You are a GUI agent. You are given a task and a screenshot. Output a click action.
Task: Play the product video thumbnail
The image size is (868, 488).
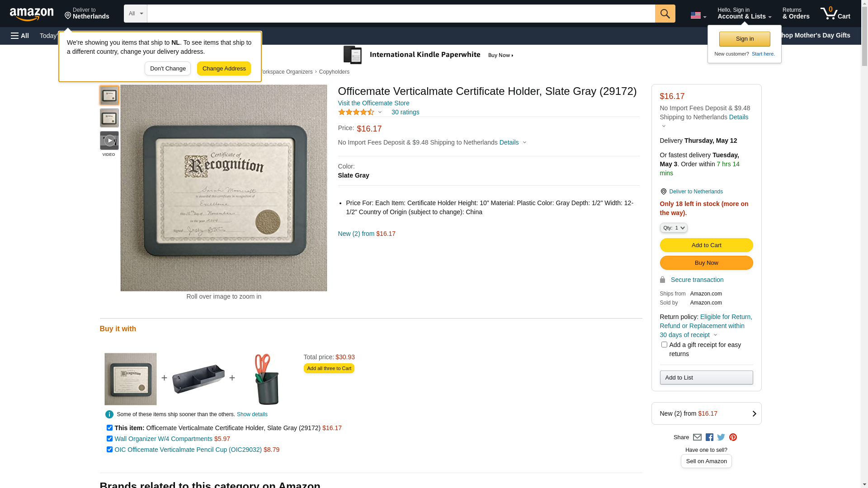click(x=109, y=141)
